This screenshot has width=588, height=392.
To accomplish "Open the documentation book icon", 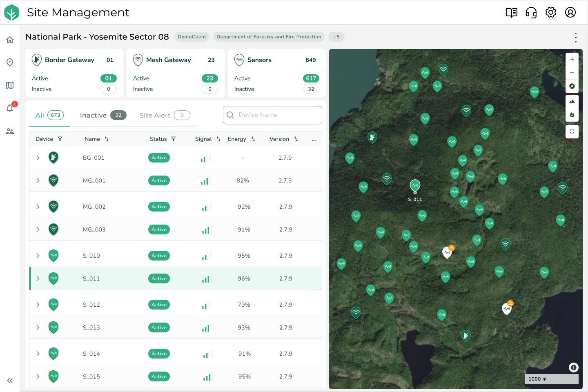I will (x=511, y=13).
